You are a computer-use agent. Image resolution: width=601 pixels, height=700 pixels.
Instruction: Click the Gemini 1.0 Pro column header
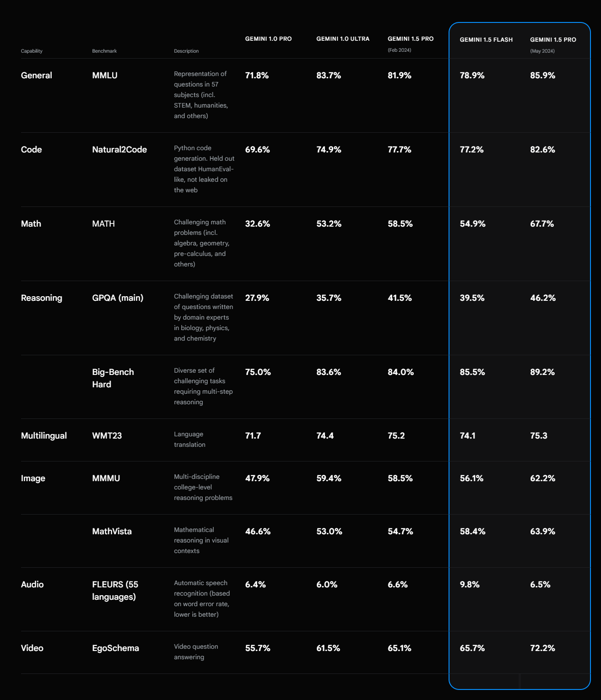[268, 39]
